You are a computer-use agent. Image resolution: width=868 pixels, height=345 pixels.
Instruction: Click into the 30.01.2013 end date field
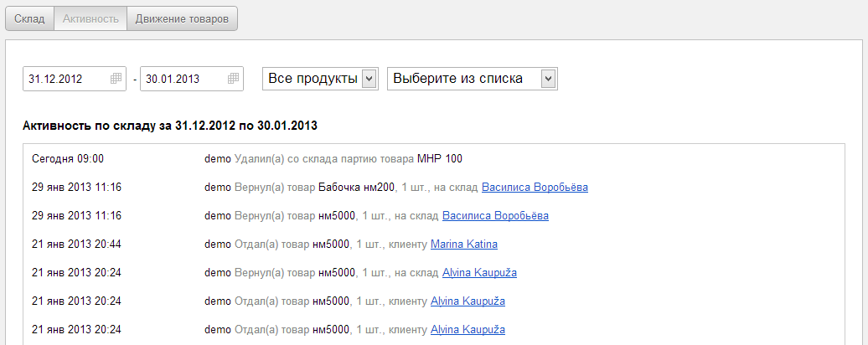coord(183,79)
